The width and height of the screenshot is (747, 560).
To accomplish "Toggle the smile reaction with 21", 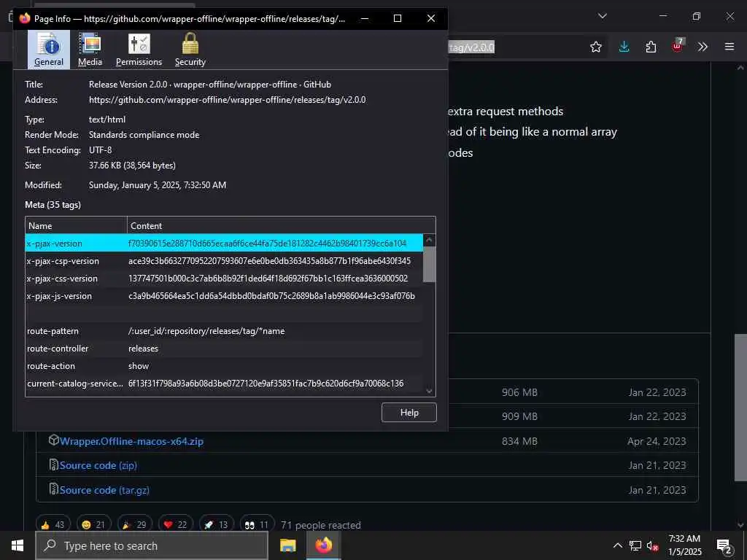I will (94, 525).
